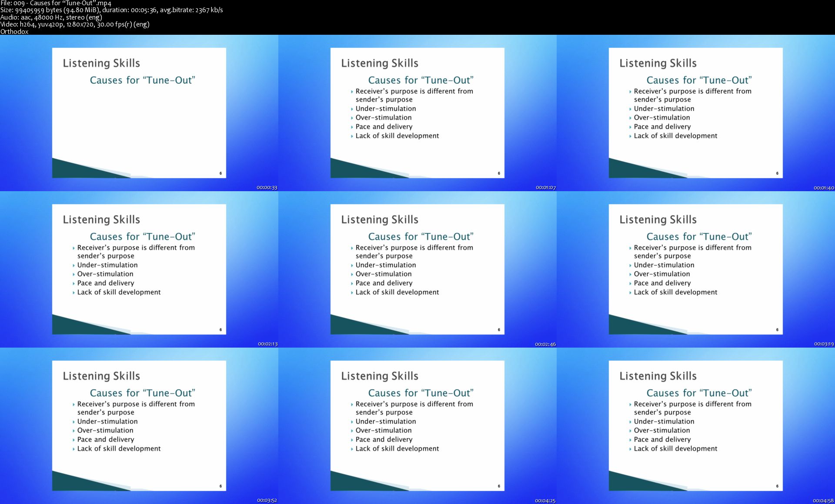Click the thumbnail timestamped 00:04:58
835x504 pixels.
coord(696,426)
